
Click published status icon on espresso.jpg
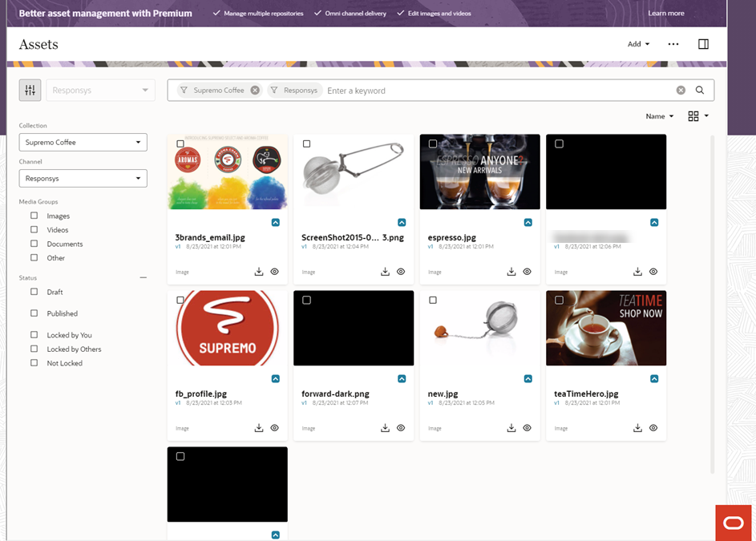[x=528, y=222]
